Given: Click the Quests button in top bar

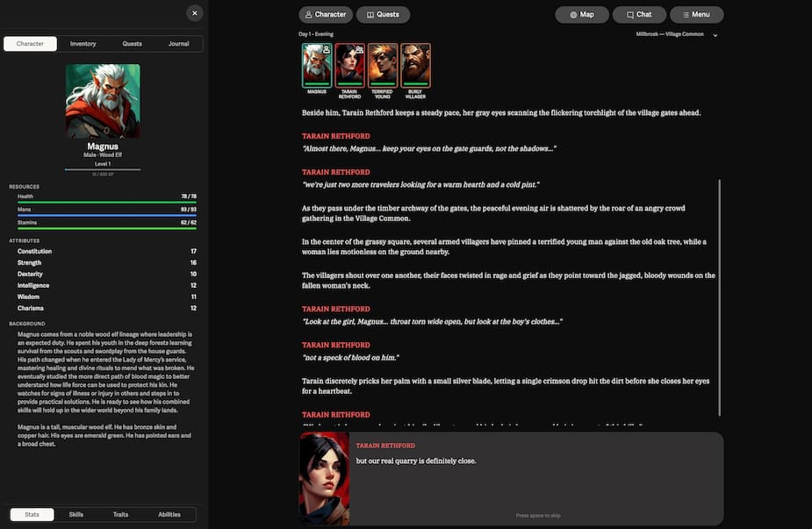Looking at the screenshot, I should (x=384, y=15).
